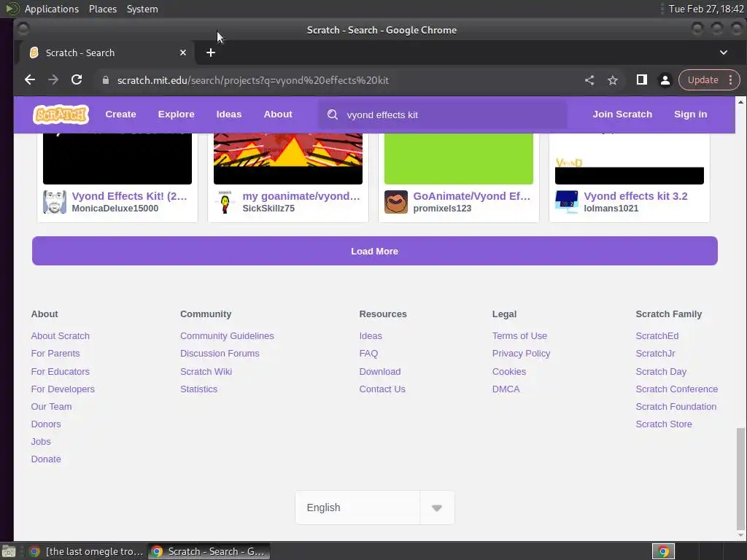Open Chrome three-dot menu
The height and width of the screenshot is (560, 747).
click(x=730, y=80)
